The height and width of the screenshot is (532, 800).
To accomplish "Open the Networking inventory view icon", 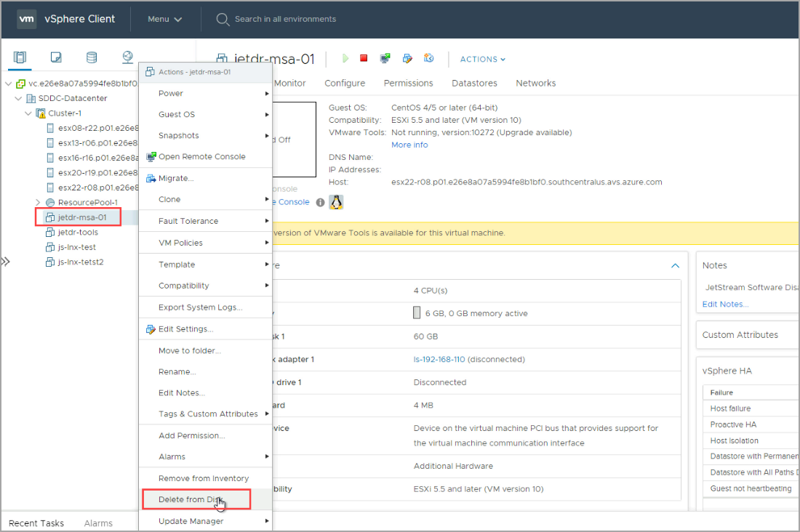I will point(128,57).
